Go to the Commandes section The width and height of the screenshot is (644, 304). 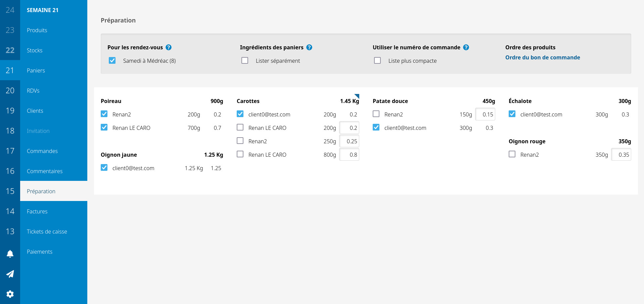point(42,151)
